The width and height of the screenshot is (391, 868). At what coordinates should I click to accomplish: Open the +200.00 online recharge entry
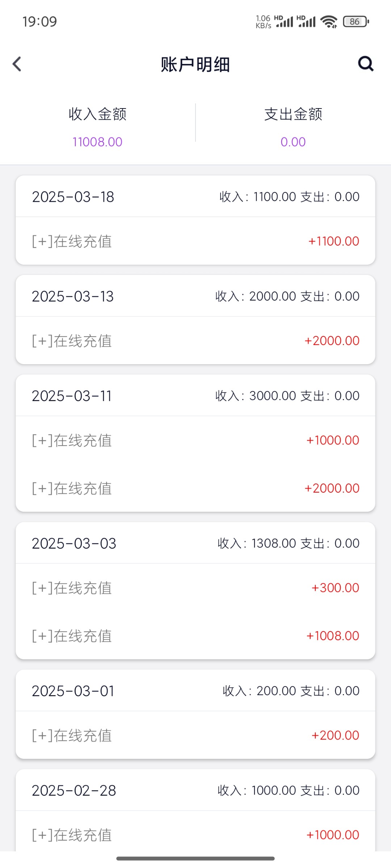[195, 735]
